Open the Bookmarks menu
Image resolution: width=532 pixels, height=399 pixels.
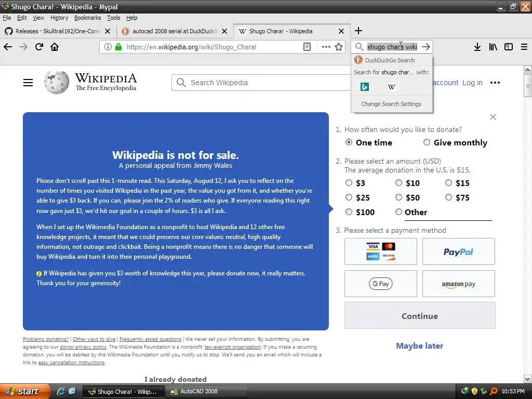pos(87,18)
